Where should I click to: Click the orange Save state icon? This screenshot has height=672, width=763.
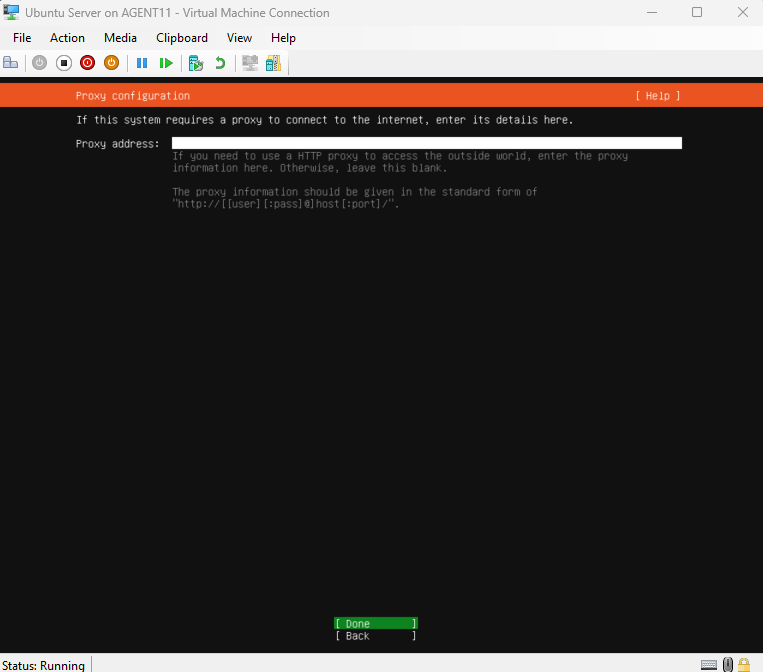(112, 63)
